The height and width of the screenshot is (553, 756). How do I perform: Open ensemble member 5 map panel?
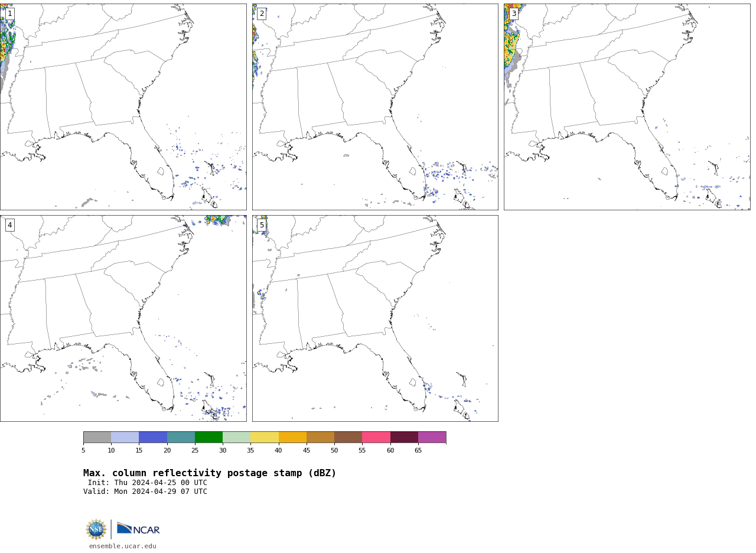pos(375,318)
